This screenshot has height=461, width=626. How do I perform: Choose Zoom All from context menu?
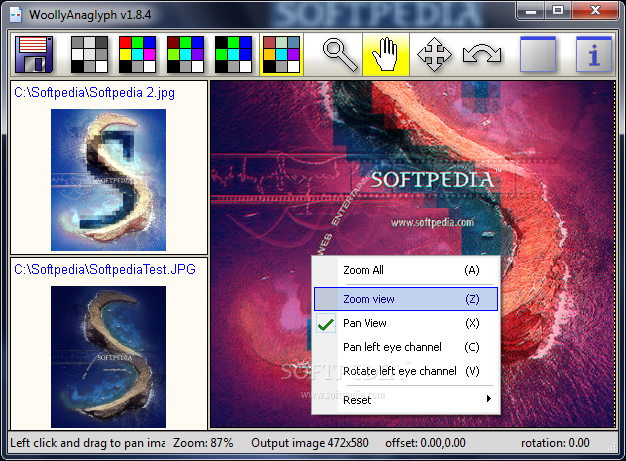[x=406, y=270]
